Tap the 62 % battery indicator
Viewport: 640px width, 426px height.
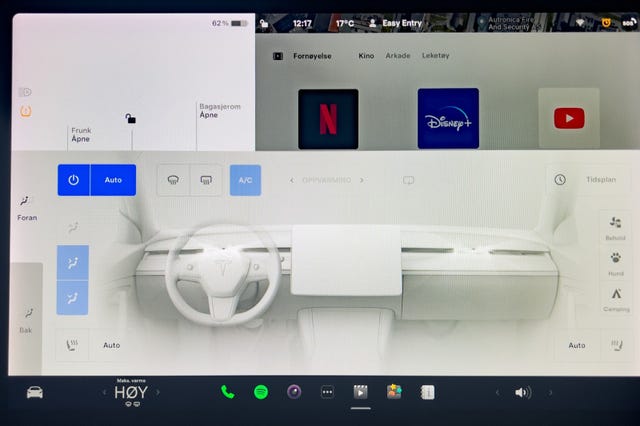click(x=229, y=23)
